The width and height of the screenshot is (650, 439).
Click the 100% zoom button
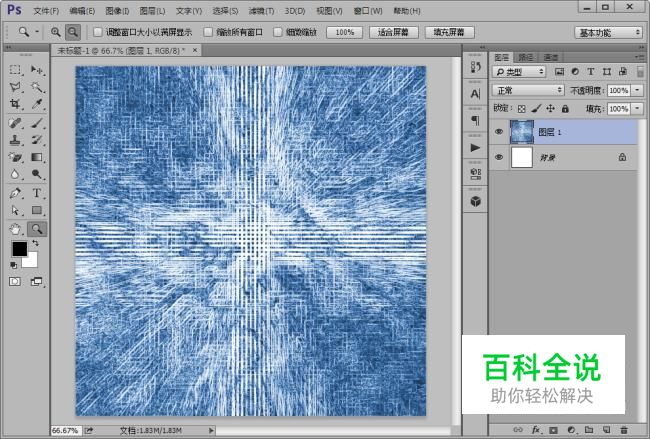(344, 32)
